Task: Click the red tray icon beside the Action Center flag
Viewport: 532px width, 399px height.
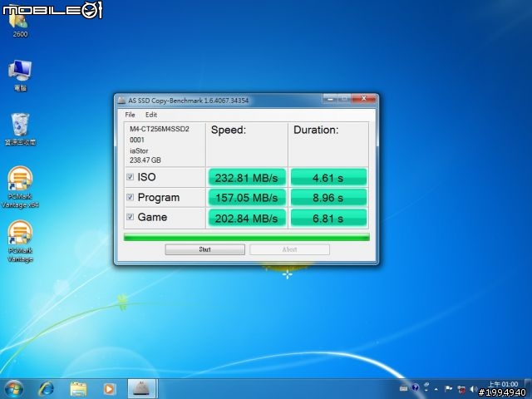Action: point(461,389)
